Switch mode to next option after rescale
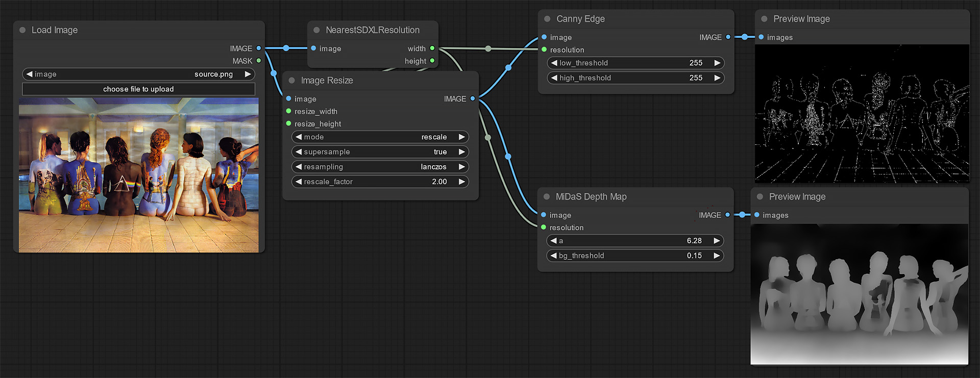980x378 pixels. coord(462,137)
